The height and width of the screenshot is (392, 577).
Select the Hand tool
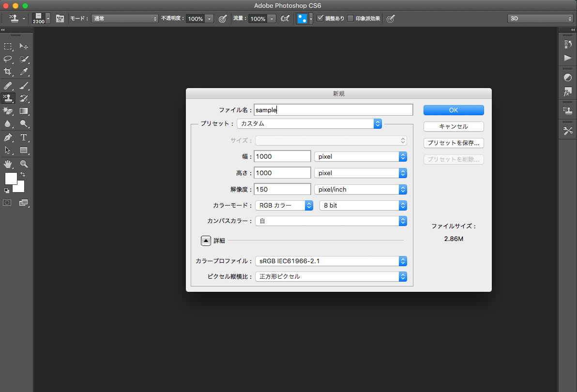click(8, 164)
